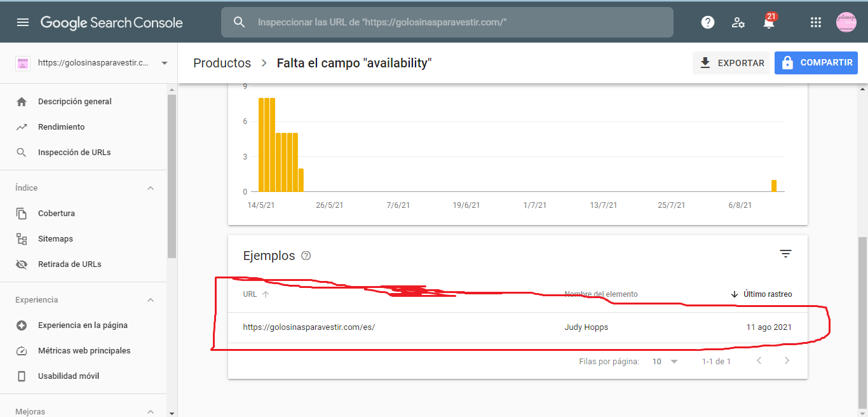The width and height of the screenshot is (868, 417).
Task: Collapse the Mejoras section
Action: coord(151,412)
